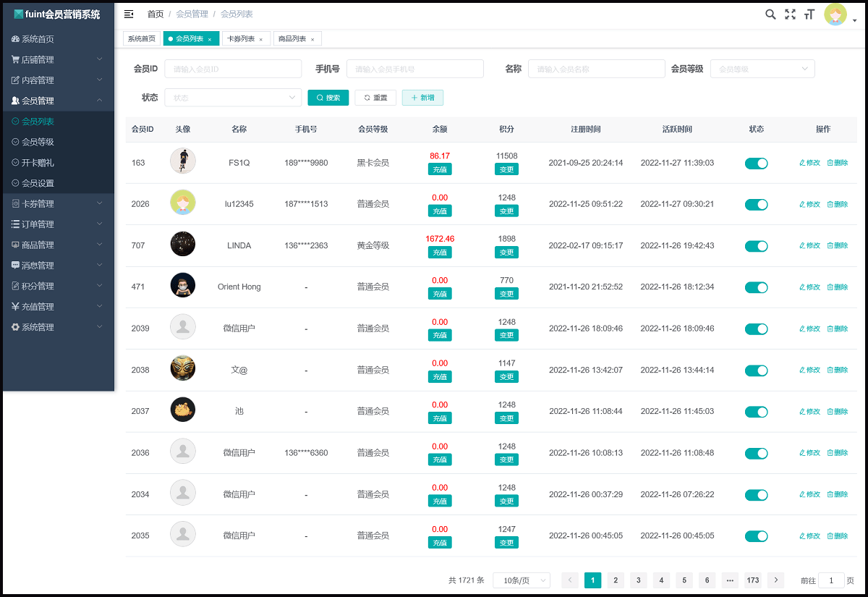Toggle fullscreen via the expand icon
This screenshot has width=868, height=597.
(790, 14)
